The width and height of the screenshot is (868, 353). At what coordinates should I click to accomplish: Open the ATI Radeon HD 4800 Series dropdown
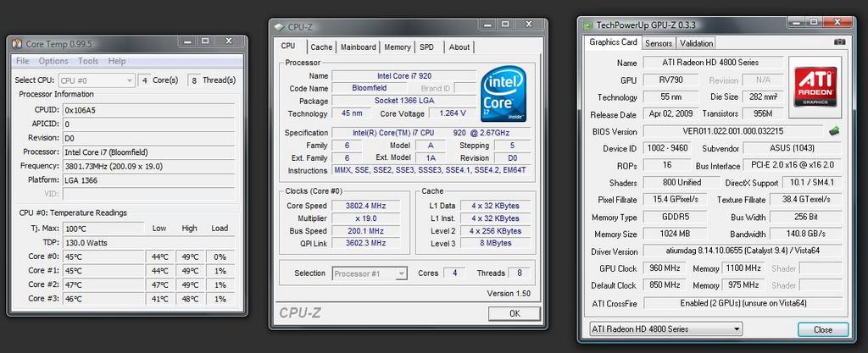(x=666, y=329)
